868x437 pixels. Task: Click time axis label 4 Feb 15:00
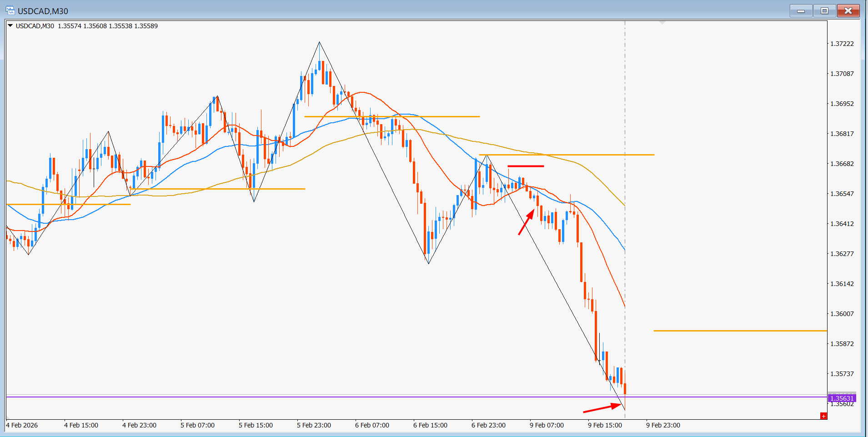click(81, 425)
